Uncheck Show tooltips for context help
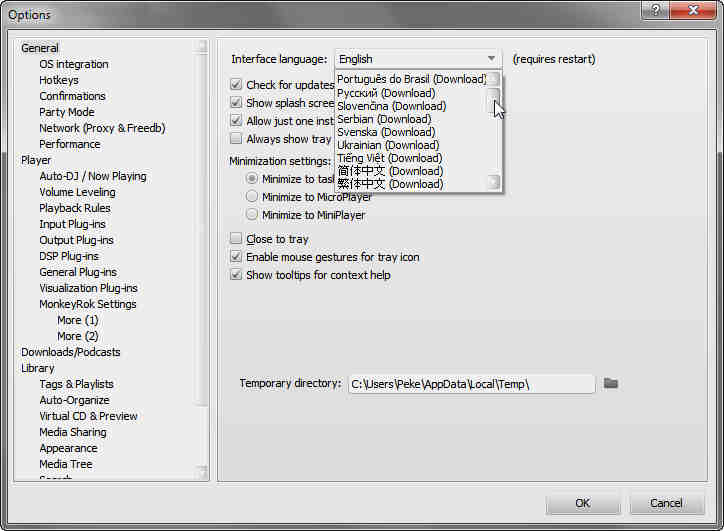724x531 pixels. [x=236, y=275]
